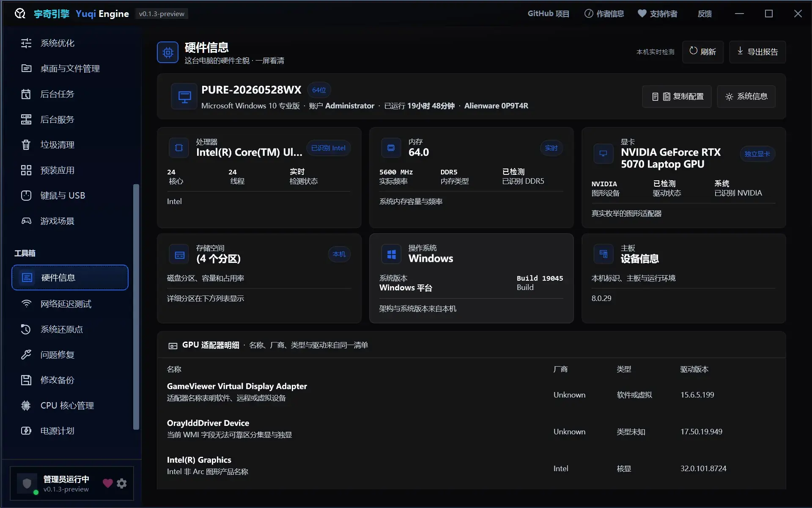Select 硬件信息 in the toolbox
The height and width of the screenshot is (508, 812).
coord(70,278)
